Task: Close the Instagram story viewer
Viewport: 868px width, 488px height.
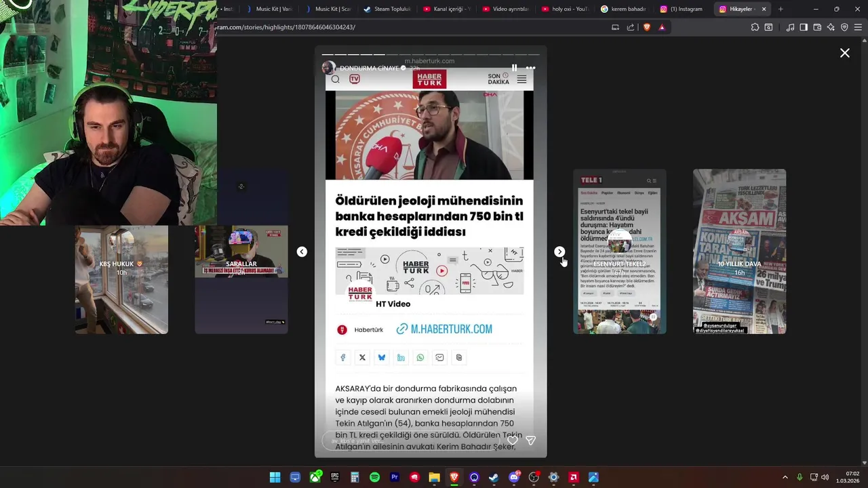Action: point(844,53)
